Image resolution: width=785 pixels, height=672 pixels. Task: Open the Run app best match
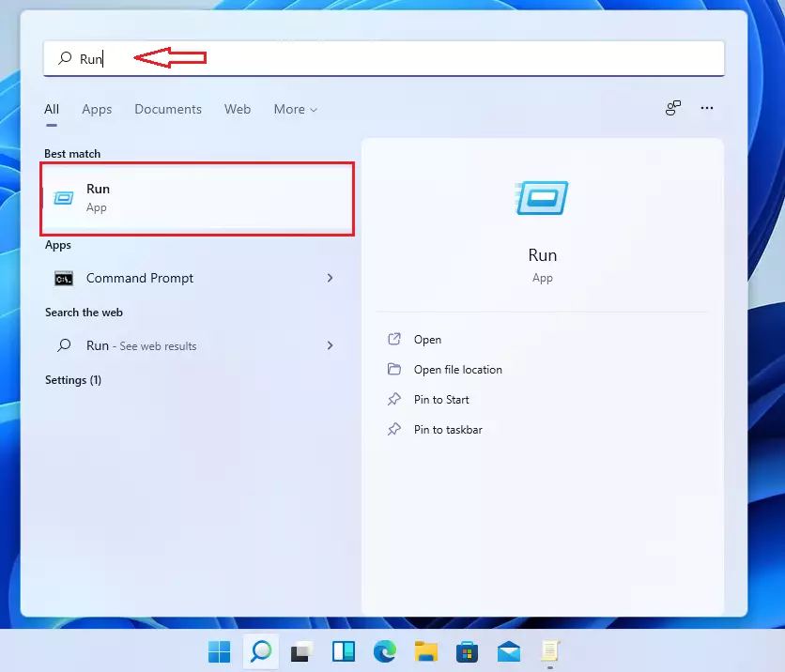[197, 198]
